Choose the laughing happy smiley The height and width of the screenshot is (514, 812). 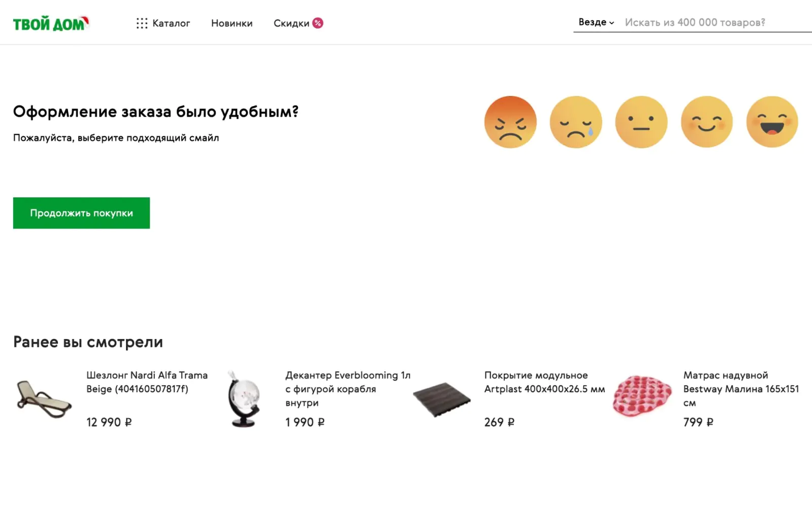click(x=772, y=122)
